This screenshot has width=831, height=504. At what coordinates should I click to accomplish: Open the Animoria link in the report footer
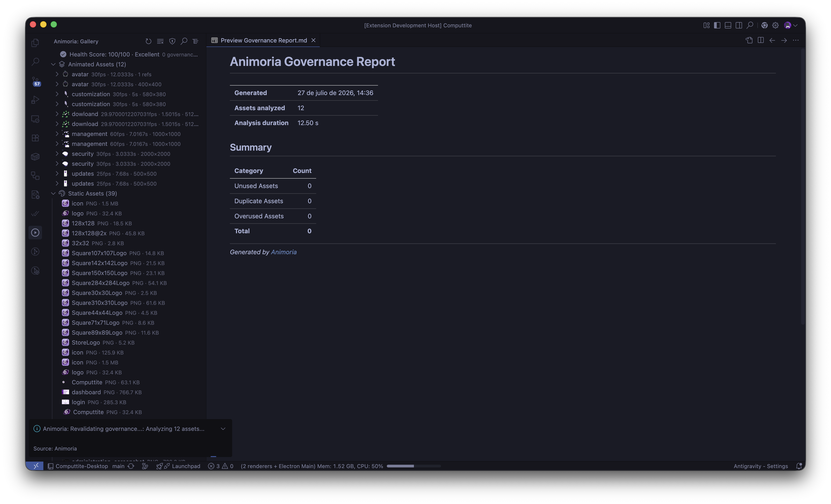coord(284,252)
